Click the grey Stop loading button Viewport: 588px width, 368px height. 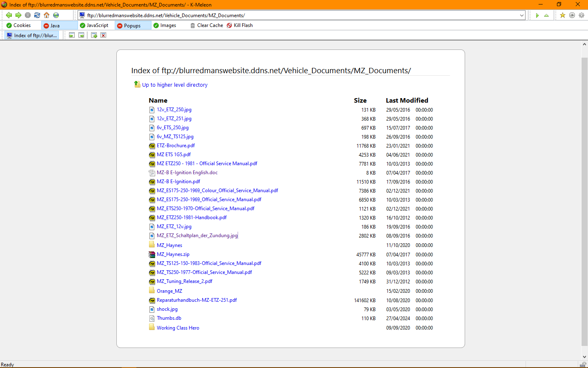(28, 15)
